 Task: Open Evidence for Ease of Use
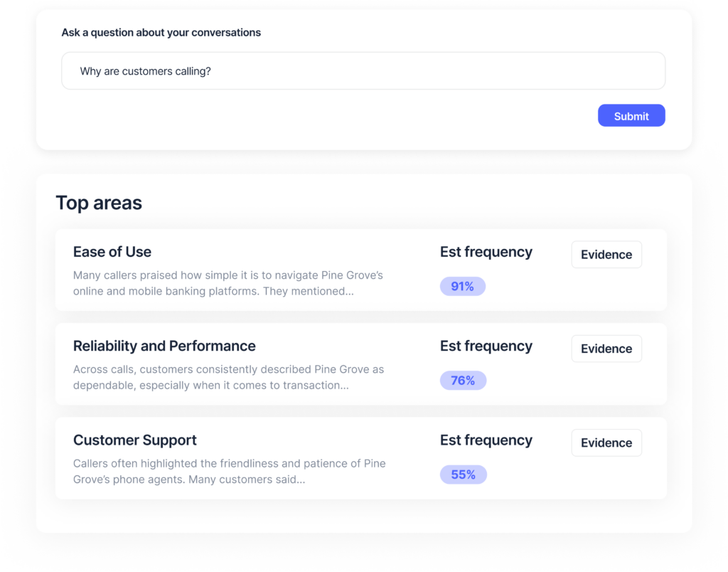[606, 255]
